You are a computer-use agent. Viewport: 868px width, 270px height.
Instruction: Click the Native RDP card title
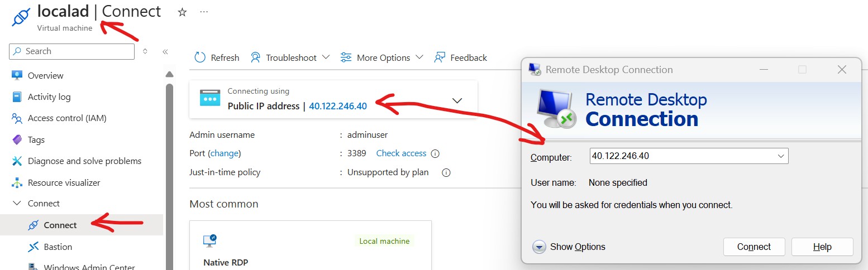(x=226, y=262)
